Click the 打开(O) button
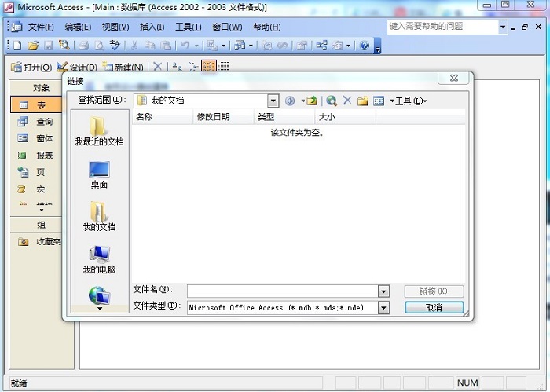This screenshot has height=392, width=550. tap(31, 67)
